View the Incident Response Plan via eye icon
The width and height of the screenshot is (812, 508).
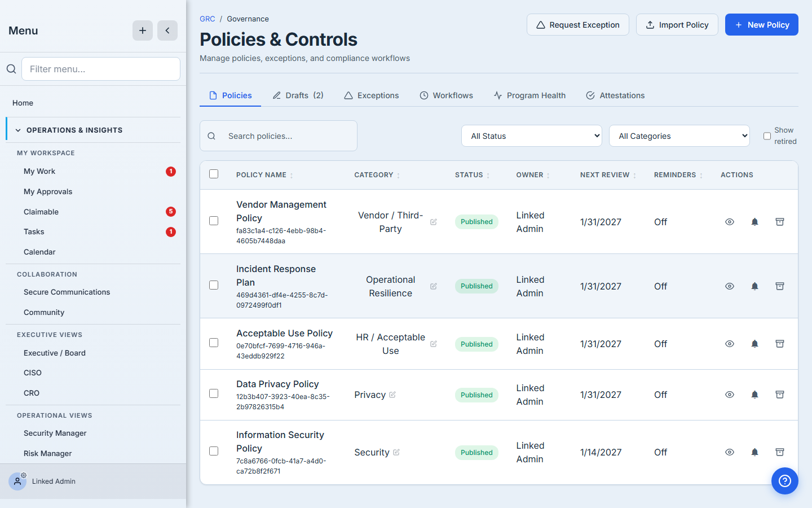[x=730, y=286]
